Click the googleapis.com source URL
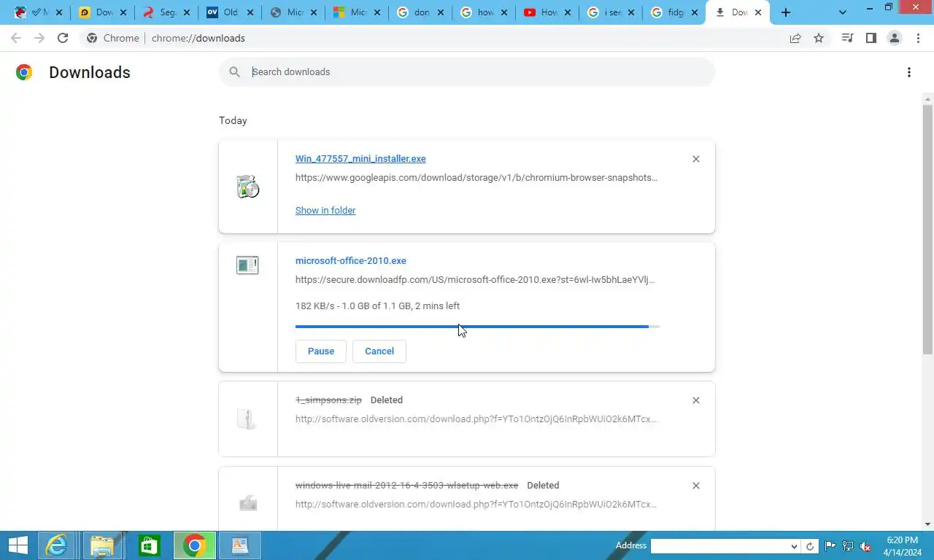Image resolution: width=934 pixels, height=560 pixels. 476,178
